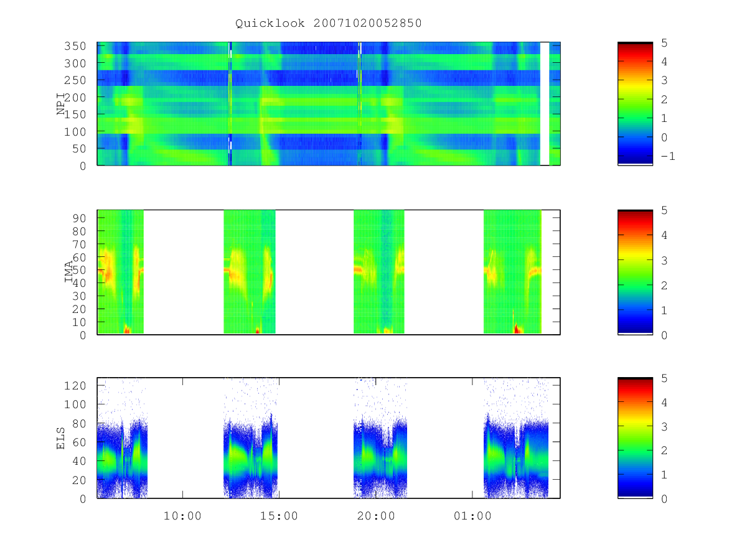
Task: Click the 20:00 time tick label
Action: 375,516
